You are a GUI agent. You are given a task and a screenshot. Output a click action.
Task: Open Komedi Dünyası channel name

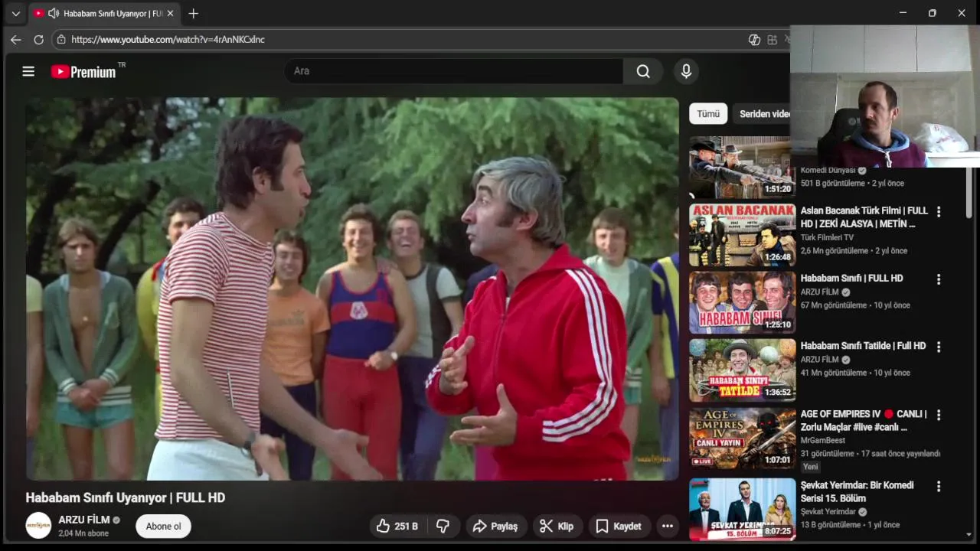point(828,170)
